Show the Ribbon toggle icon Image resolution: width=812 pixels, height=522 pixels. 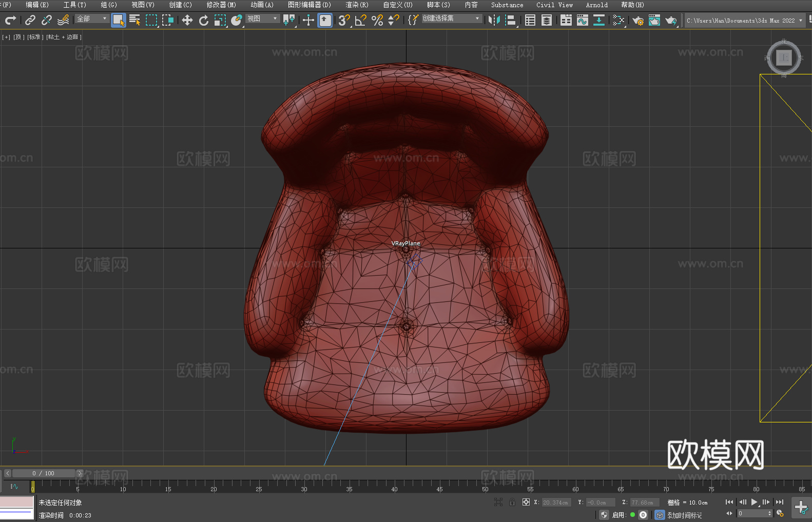pos(566,20)
